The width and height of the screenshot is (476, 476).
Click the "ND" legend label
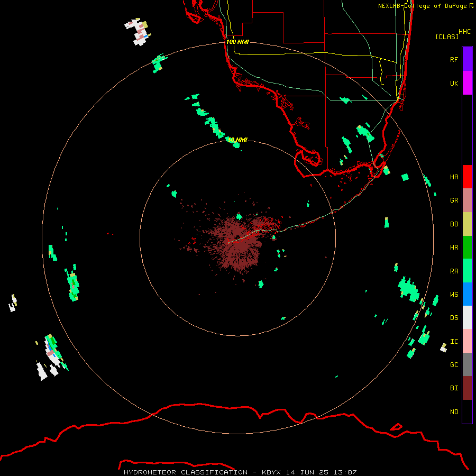pyautogui.click(x=454, y=412)
